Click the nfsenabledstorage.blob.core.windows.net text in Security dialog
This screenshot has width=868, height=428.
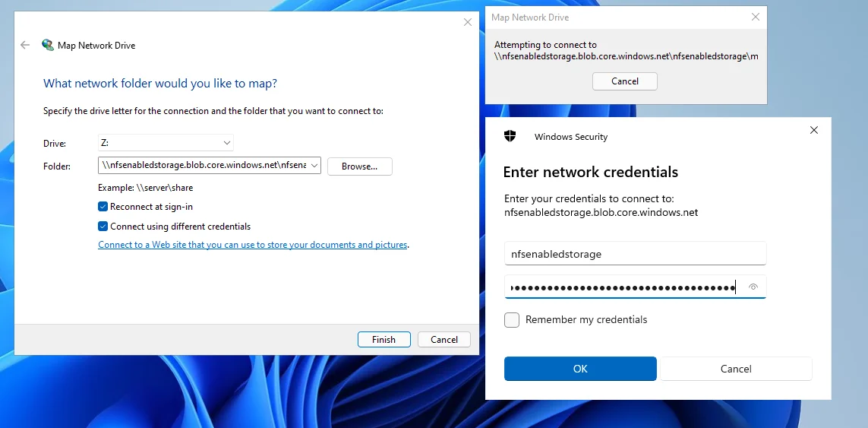coord(601,212)
